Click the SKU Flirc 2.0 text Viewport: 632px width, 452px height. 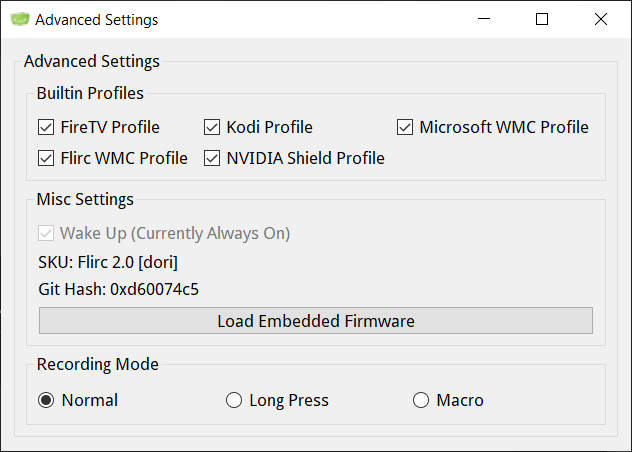click(x=108, y=262)
